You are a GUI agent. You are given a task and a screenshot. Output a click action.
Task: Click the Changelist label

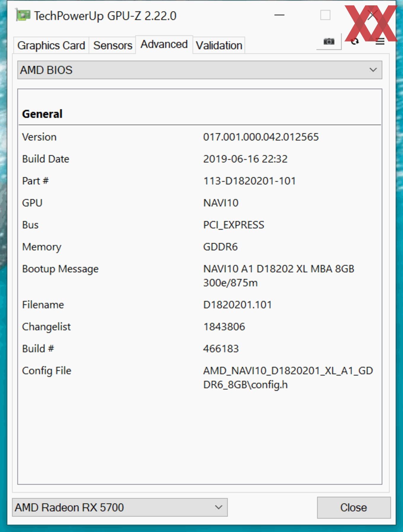[46, 327]
